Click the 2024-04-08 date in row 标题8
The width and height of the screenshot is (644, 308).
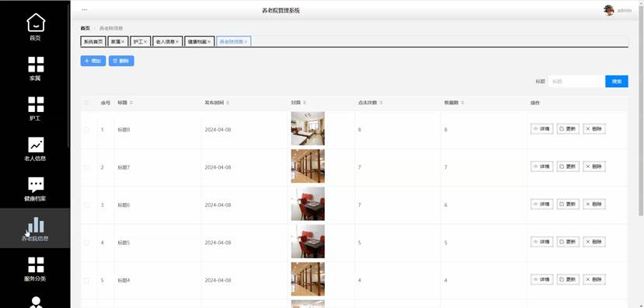(x=218, y=130)
